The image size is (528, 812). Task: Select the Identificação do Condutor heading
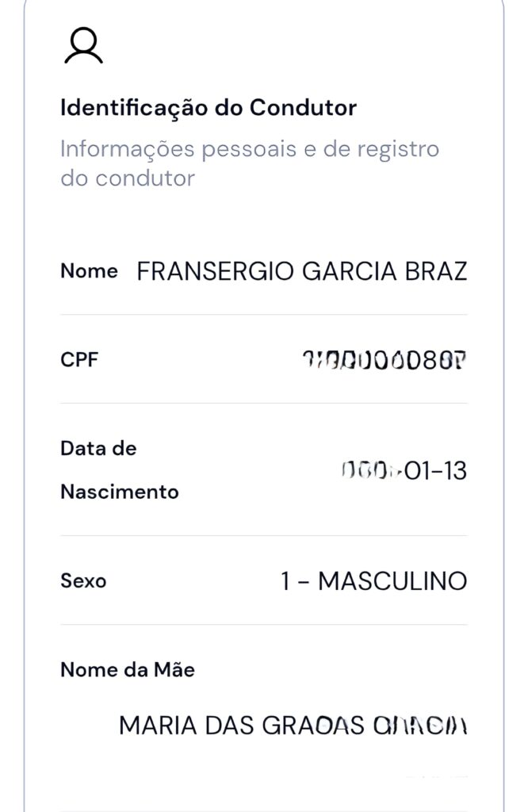[209, 108]
